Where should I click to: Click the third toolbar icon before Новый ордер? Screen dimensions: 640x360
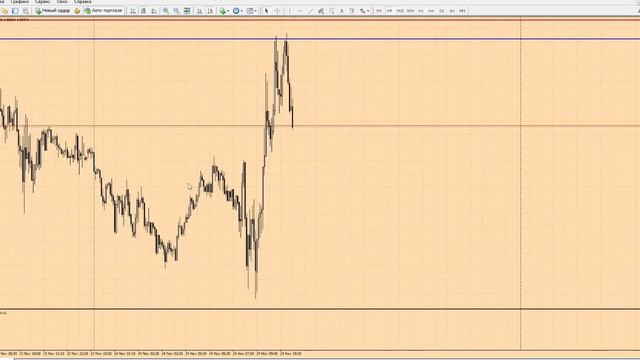coord(25,11)
